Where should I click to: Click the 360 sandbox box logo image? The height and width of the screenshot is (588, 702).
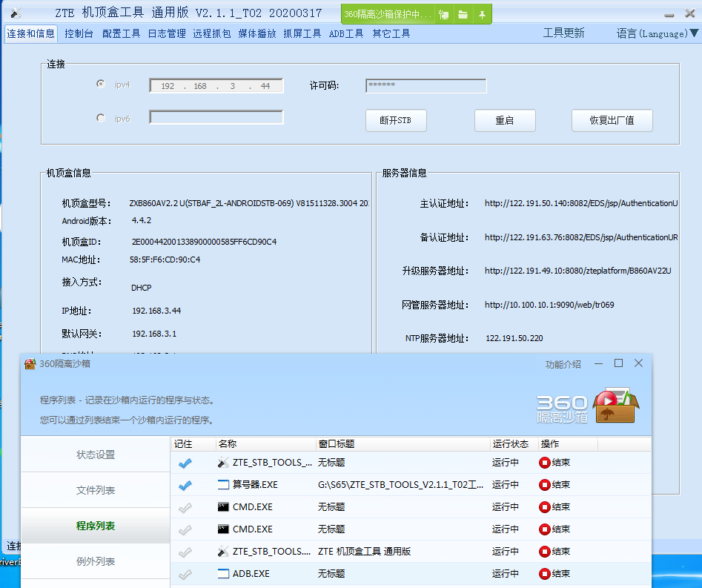click(x=615, y=406)
